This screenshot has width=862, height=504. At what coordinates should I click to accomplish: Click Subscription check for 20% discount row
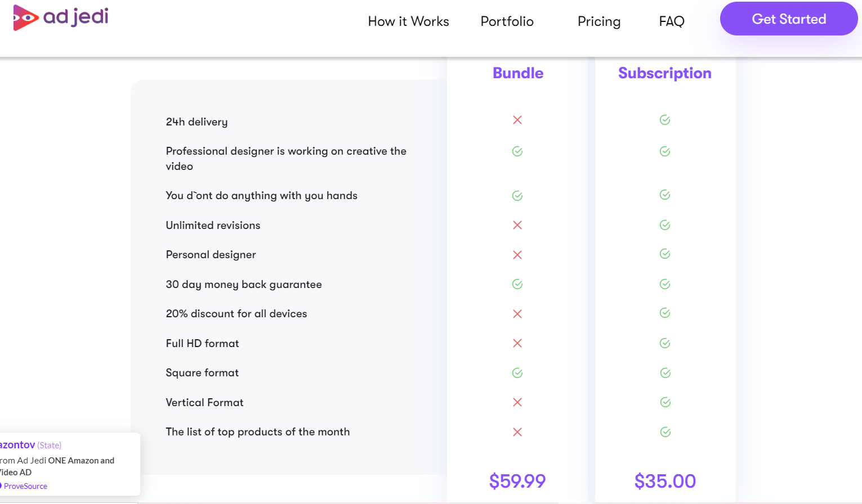click(665, 313)
